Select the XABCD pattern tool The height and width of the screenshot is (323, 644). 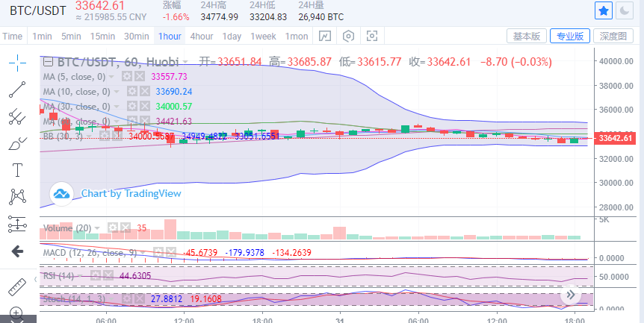[17, 197]
